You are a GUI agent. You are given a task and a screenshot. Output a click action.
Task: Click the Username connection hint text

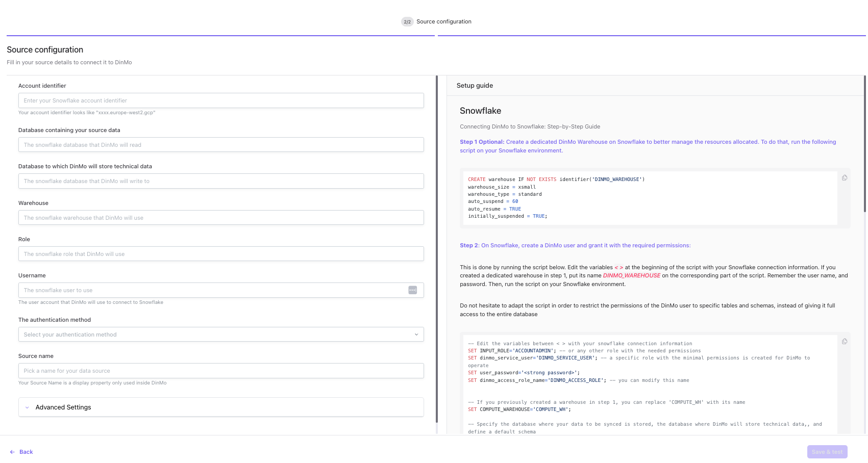[x=91, y=302]
